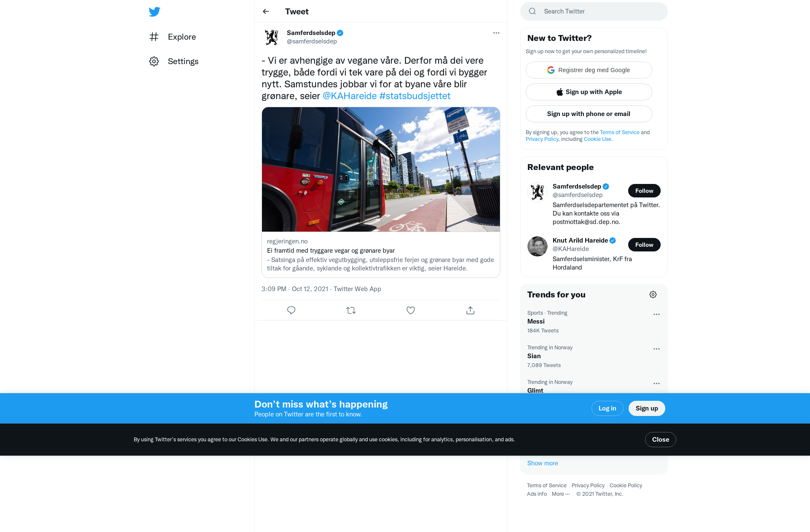Open Trends settings gear icon
Image resolution: width=810 pixels, height=532 pixels.
tap(653, 294)
